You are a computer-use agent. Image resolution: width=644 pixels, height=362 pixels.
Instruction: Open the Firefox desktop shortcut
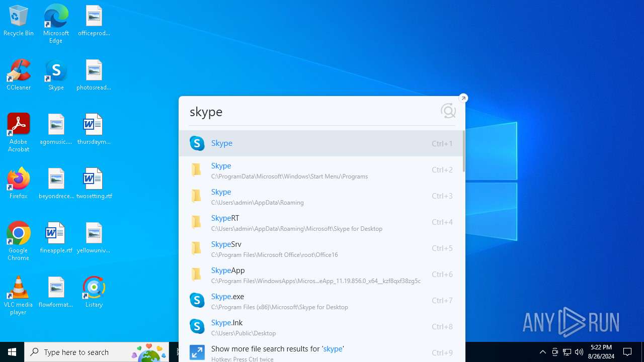tap(19, 184)
